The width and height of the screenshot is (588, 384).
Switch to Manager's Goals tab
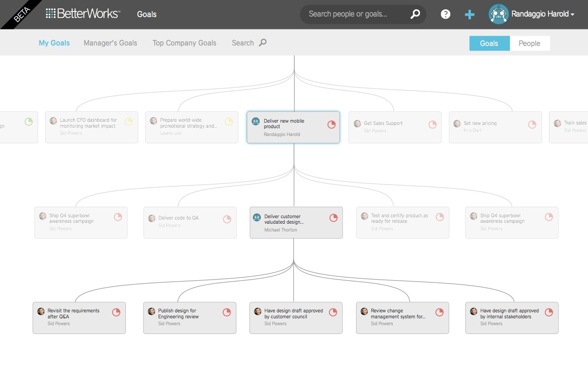pos(110,43)
